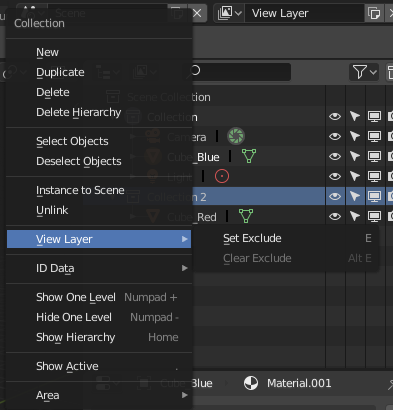The width and height of the screenshot is (393, 410).
Task: Click the red light data icon
Action: [222, 176]
